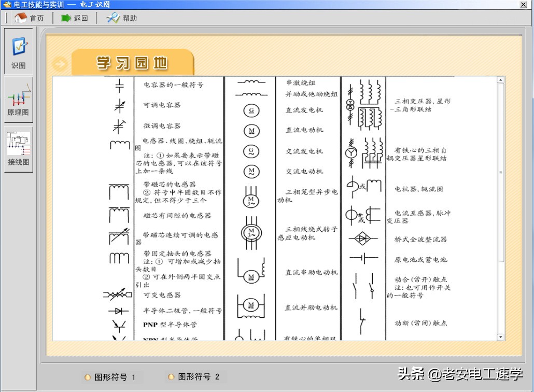
Task: Close the 电工识图 window
Action: [x=524, y=5]
